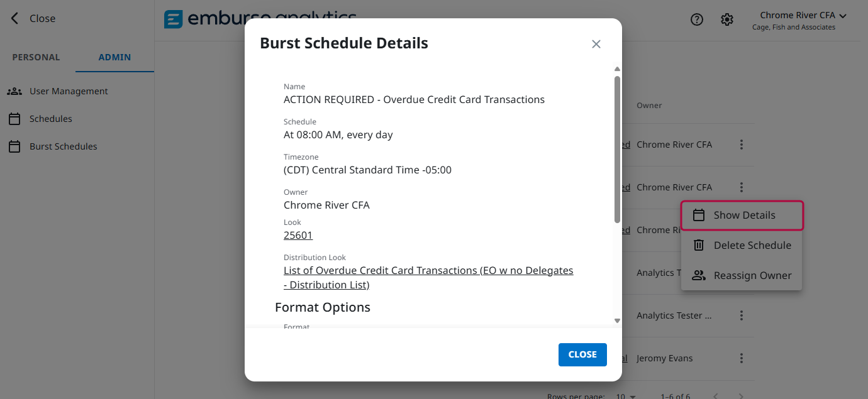Close the Burst Schedule Details dialog with X
Image resolution: width=868 pixels, height=399 pixels.
tap(596, 44)
